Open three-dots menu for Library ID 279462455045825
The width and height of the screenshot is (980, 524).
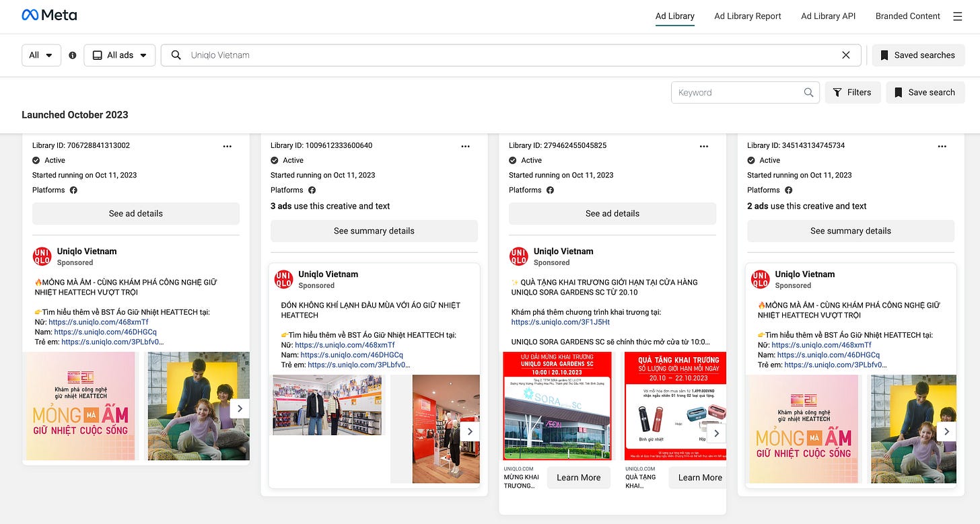point(704,146)
